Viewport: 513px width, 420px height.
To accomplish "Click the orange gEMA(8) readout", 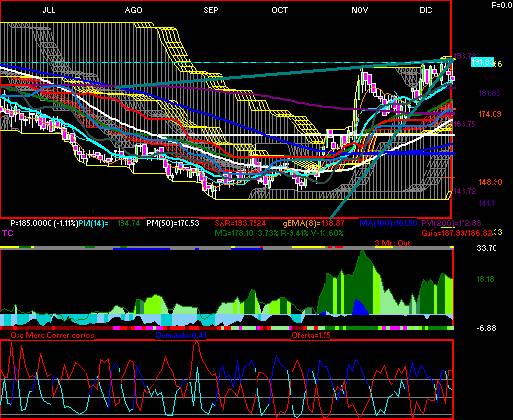I will click(x=313, y=223).
